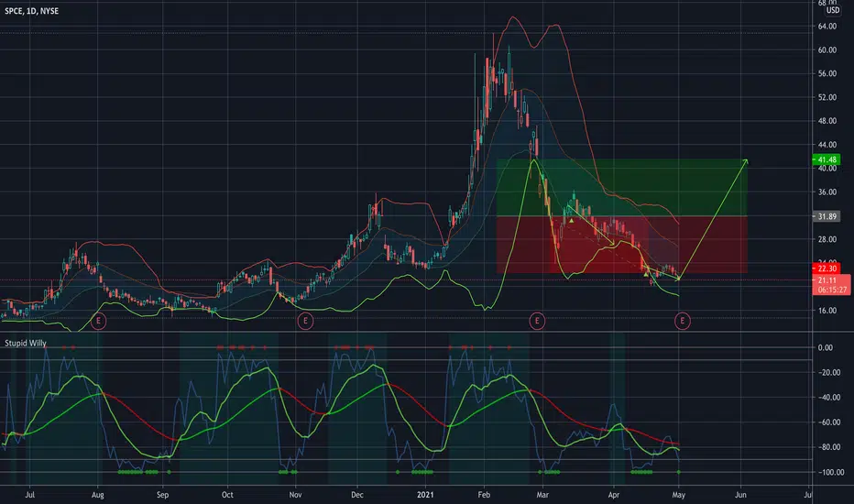Click the Feb label on time axis

[x=484, y=495]
